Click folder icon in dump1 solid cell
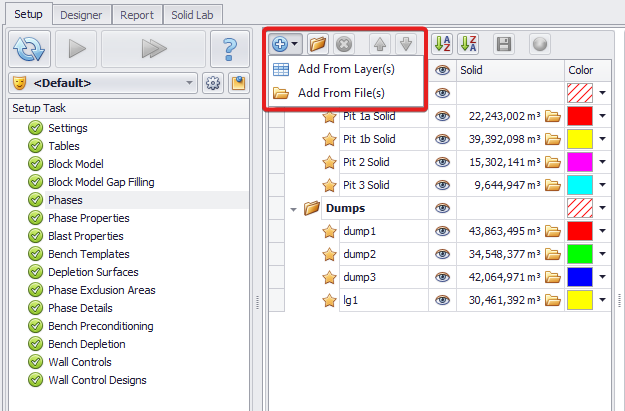This screenshot has width=625, height=411. (x=553, y=231)
